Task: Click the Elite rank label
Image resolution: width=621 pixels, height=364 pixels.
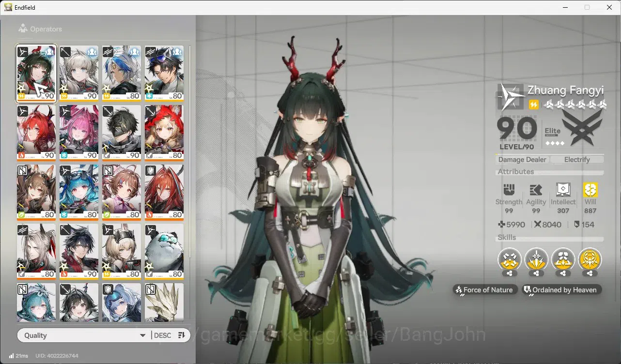Action: pyautogui.click(x=553, y=131)
